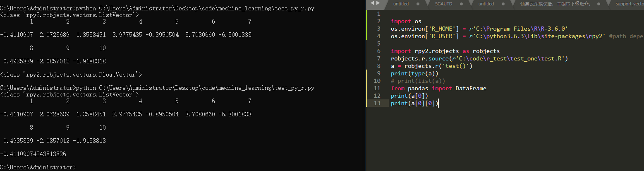Image resolution: width=644 pixels, height=171 pixels.
Task: Click line number 7 in the gutter
Action: click(378, 58)
